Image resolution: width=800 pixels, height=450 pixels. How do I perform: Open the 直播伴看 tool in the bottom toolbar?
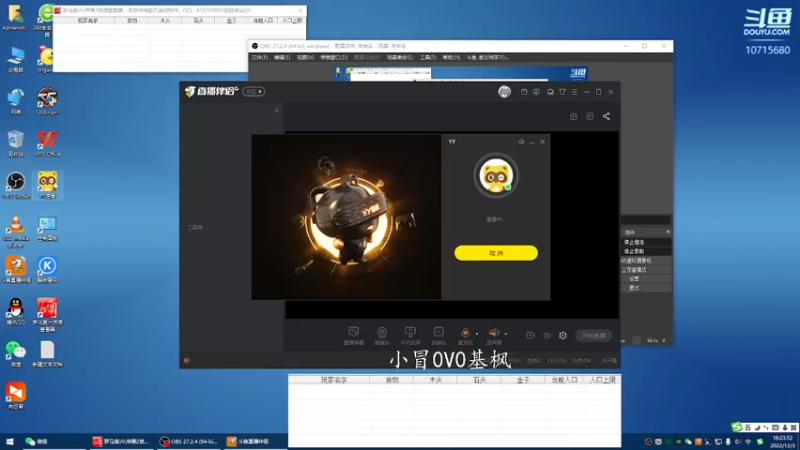[x=354, y=336]
